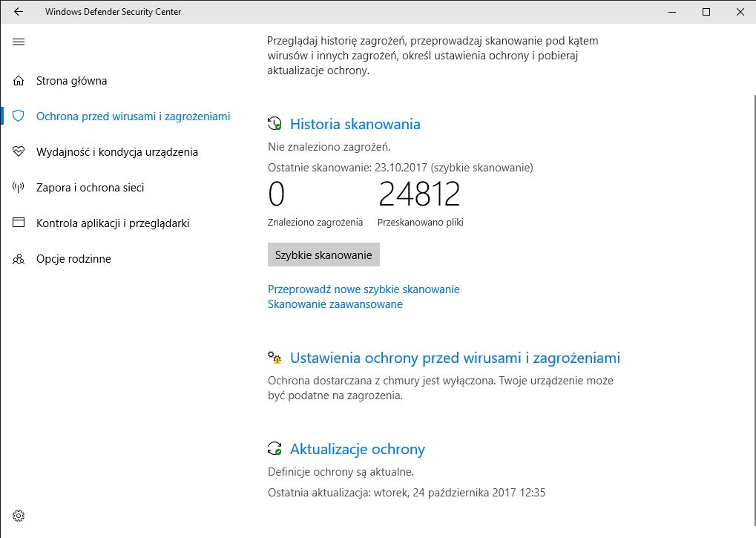
Task: Go to Strona główna
Action: point(72,80)
